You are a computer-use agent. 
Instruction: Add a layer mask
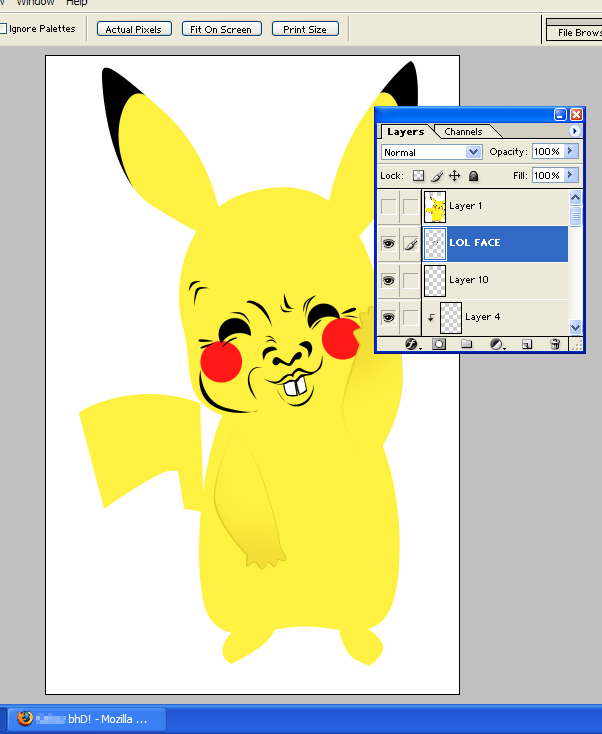439,345
